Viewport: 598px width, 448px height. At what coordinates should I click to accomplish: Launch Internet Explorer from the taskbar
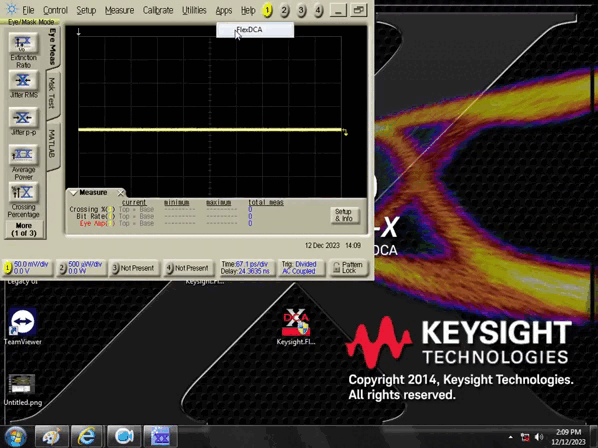[87, 437]
